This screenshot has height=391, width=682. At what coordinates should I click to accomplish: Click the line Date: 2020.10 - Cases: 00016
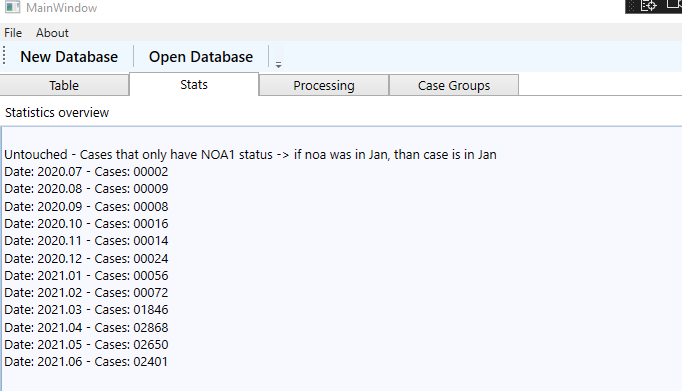(x=86, y=224)
